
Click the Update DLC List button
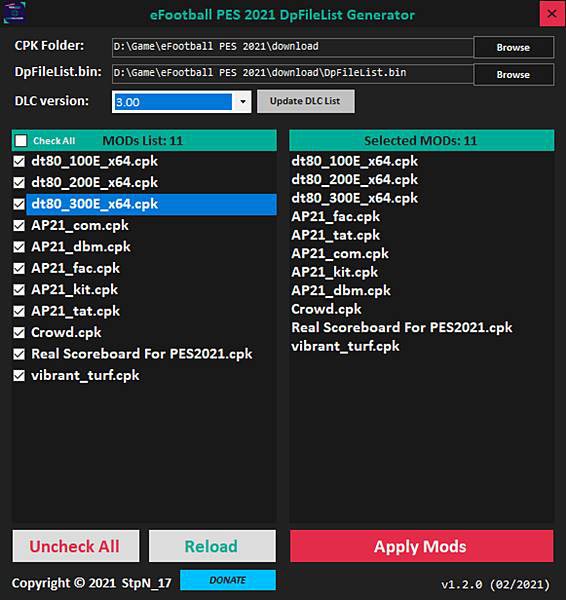pyautogui.click(x=306, y=101)
